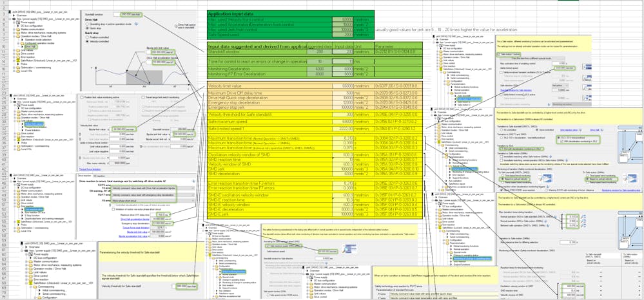
Task: Open the Safe direction Not active dropdown
Action: coord(560,86)
